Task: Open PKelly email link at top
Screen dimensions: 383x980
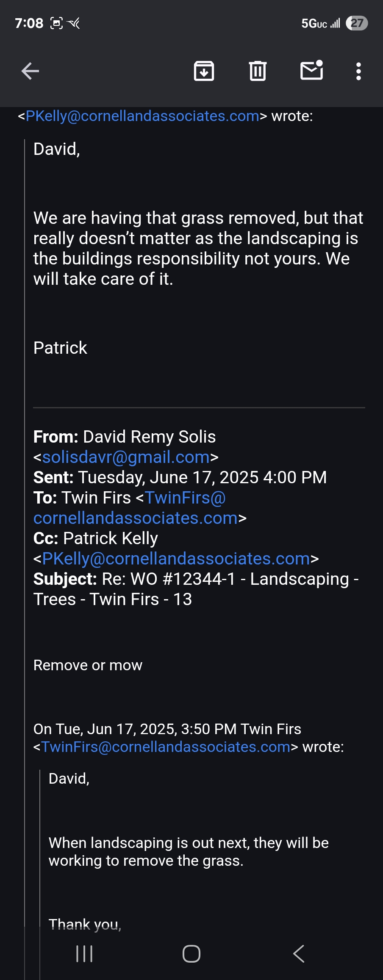Action: tap(142, 116)
